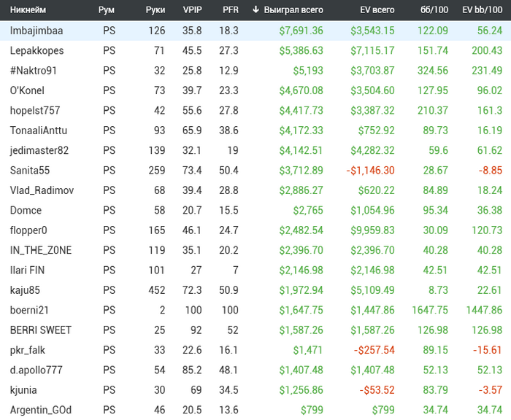511x420 pixels.
Task: Select player jedimaster82
Action: [39, 150]
